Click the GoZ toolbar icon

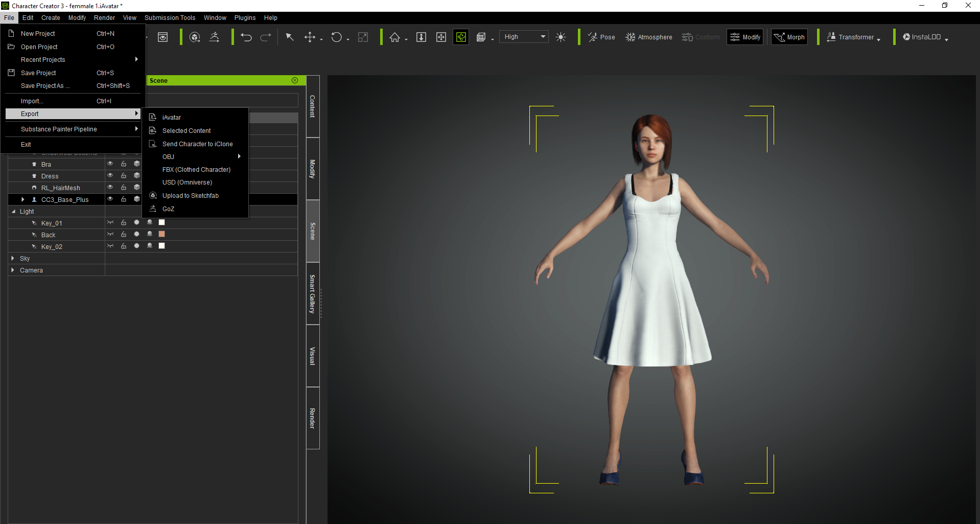215,37
